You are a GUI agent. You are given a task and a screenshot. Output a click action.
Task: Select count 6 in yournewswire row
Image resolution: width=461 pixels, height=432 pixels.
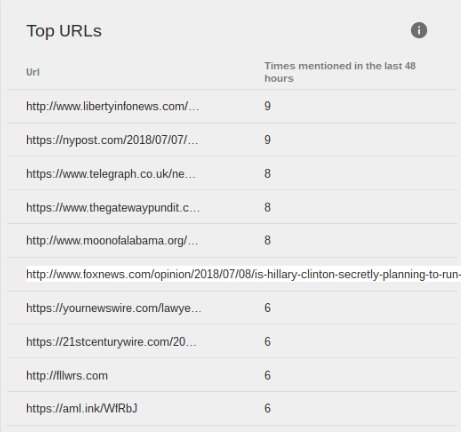click(267, 308)
